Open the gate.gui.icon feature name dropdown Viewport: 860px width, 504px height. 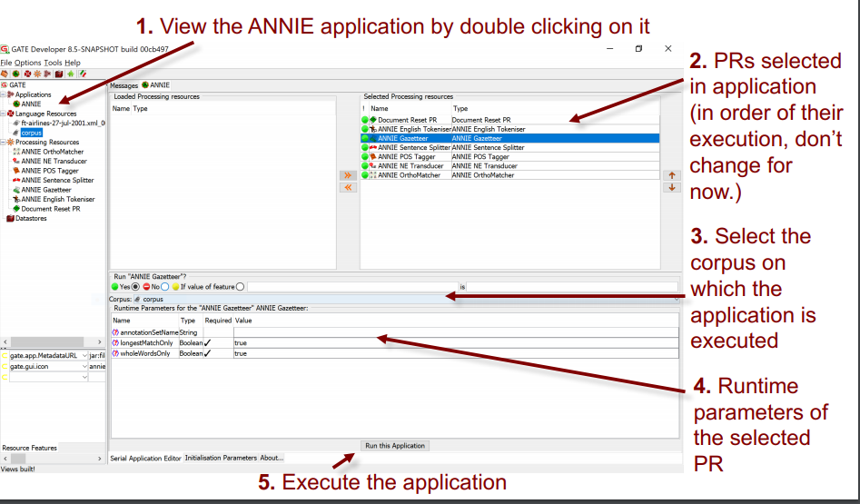(x=85, y=366)
